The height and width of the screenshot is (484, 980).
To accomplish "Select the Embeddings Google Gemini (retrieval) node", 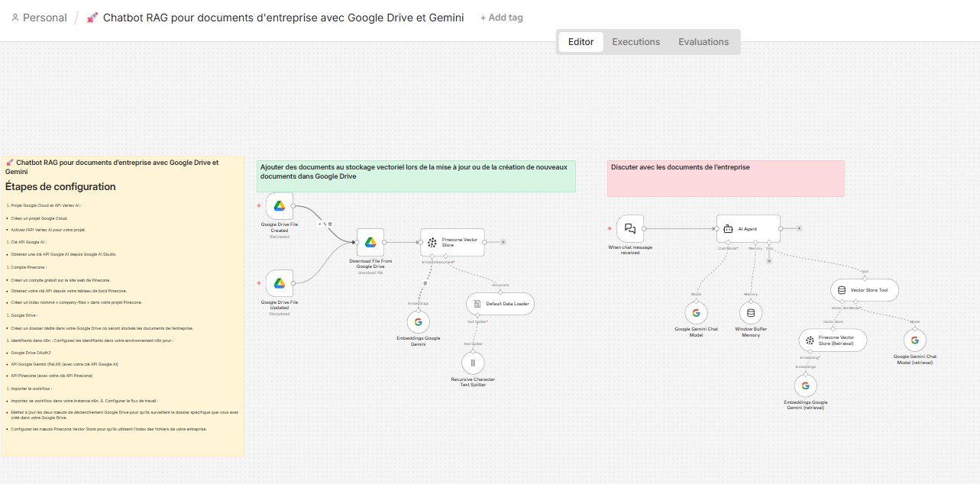I will click(x=805, y=386).
